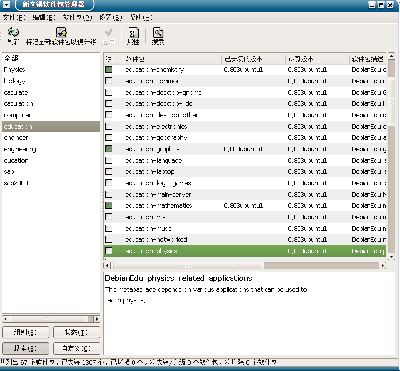Screen dimensions: 400x371
Task: Sort by the package name column header
Action: 172,59
